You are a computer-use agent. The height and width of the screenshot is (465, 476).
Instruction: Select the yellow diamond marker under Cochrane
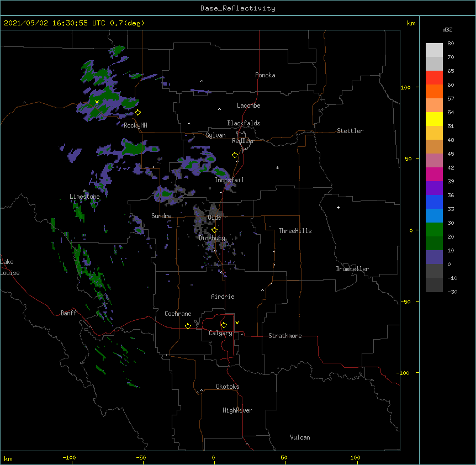pyautogui.click(x=188, y=326)
